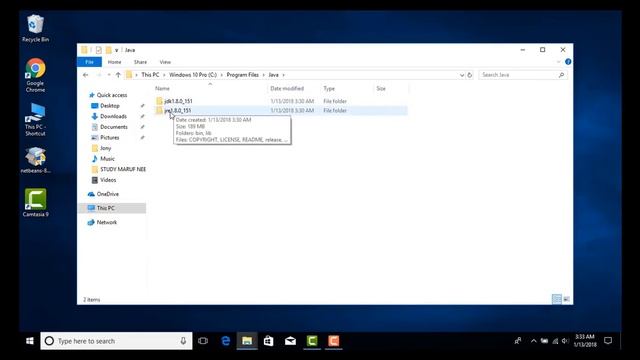Click the Program Files breadcrumb
Image resolution: width=640 pixels, height=360 pixels.
click(x=242, y=75)
